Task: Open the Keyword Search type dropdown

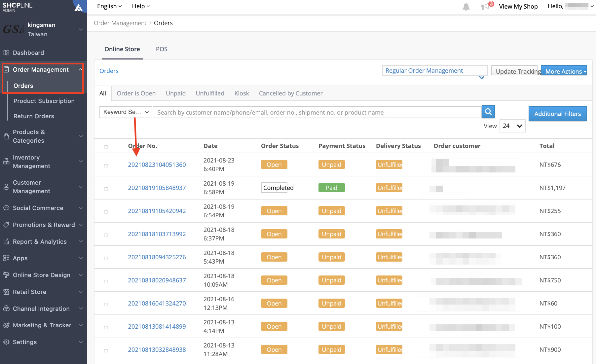Action: tap(126, 112)
